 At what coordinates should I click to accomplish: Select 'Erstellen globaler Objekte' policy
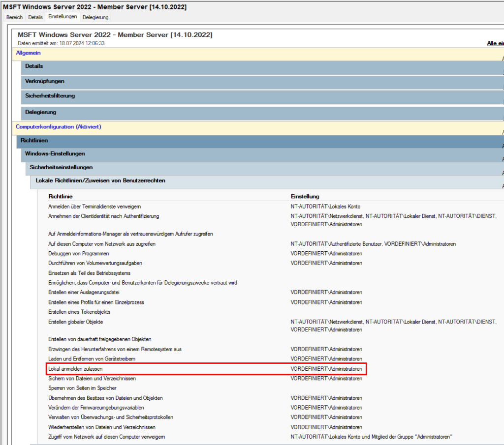[75, 322]
